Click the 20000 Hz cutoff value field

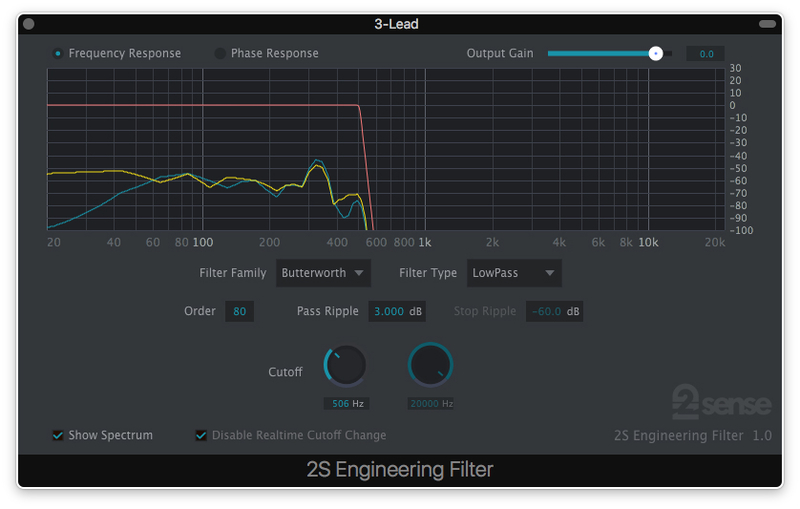(431, 403)
